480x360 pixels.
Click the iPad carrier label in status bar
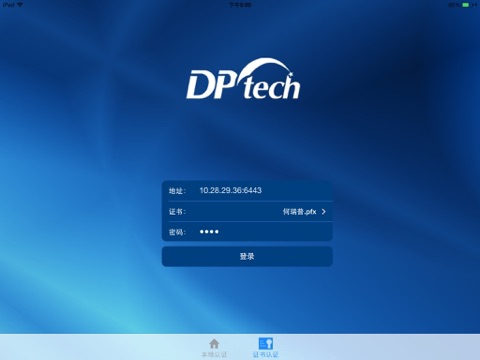click(8, 5)
